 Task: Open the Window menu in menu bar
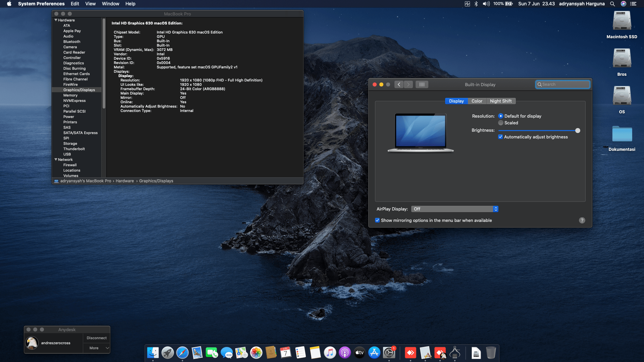click(110, 4)
